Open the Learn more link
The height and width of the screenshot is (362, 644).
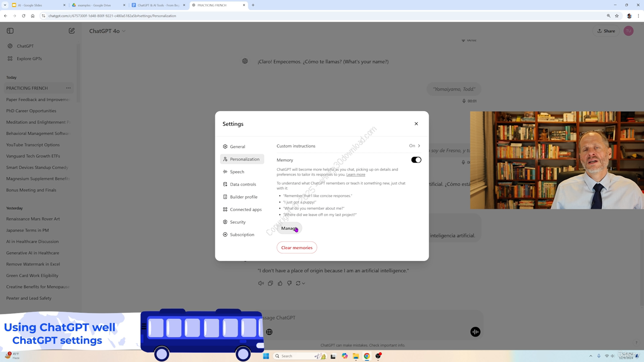(x=356, y=174)
